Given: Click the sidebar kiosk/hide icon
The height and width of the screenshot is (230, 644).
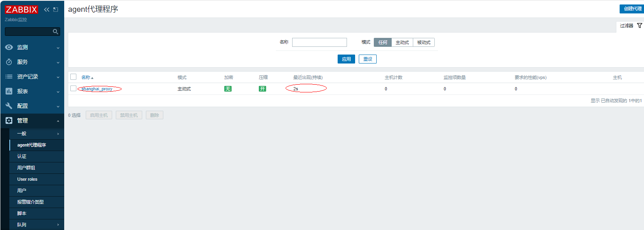Looking at the screenshot, I should [56, 9].
